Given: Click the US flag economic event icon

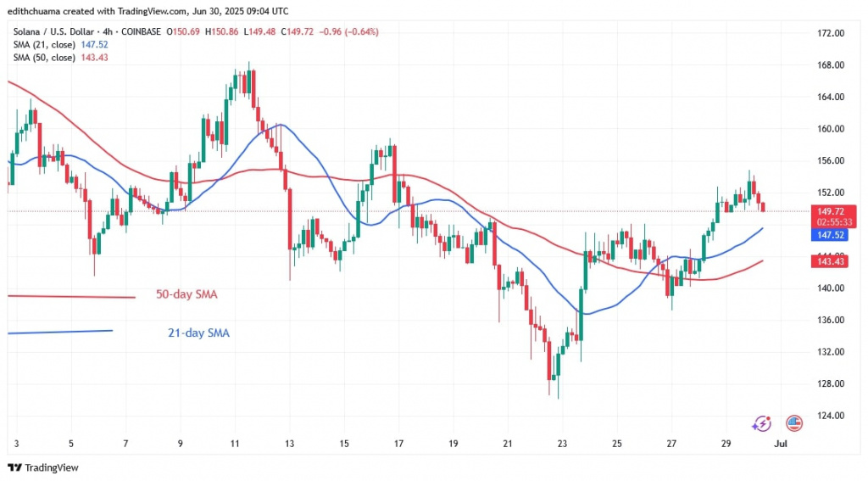Looking at the screenshot, I should [x=794, y=422].
